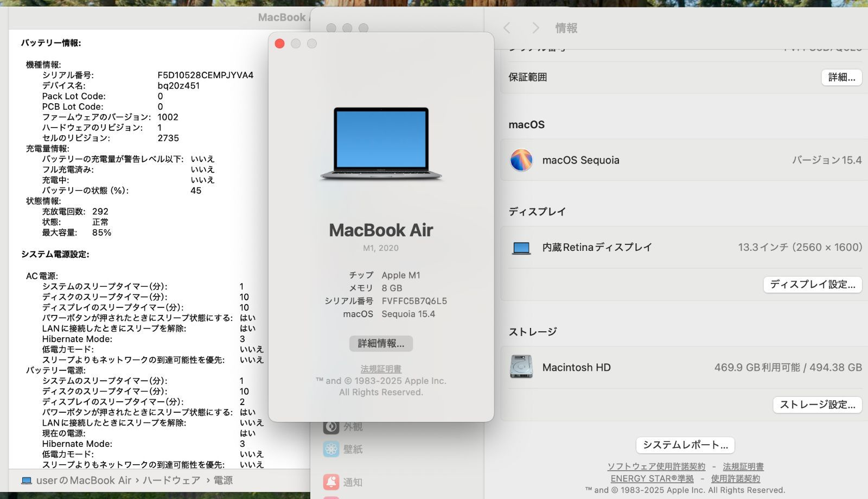Select ハードウェア in the path bar
The height and width of the screenshot is (499, 868).
[x=171, y=481]
